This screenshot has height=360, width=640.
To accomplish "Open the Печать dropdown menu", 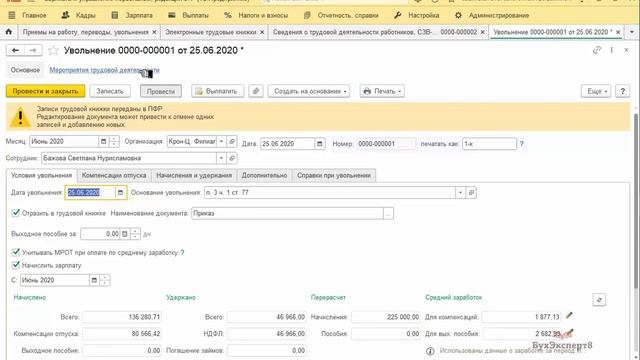I will tap(382, 91).
